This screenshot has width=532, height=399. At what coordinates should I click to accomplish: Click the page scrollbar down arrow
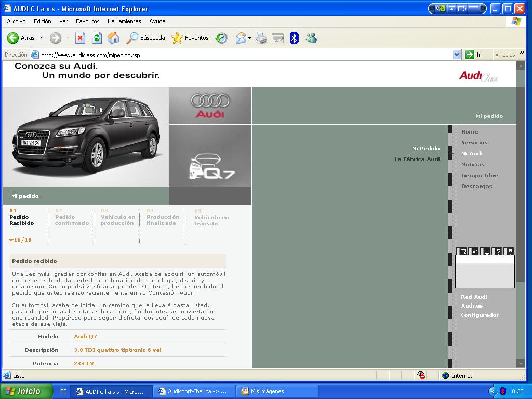(521, 363)
